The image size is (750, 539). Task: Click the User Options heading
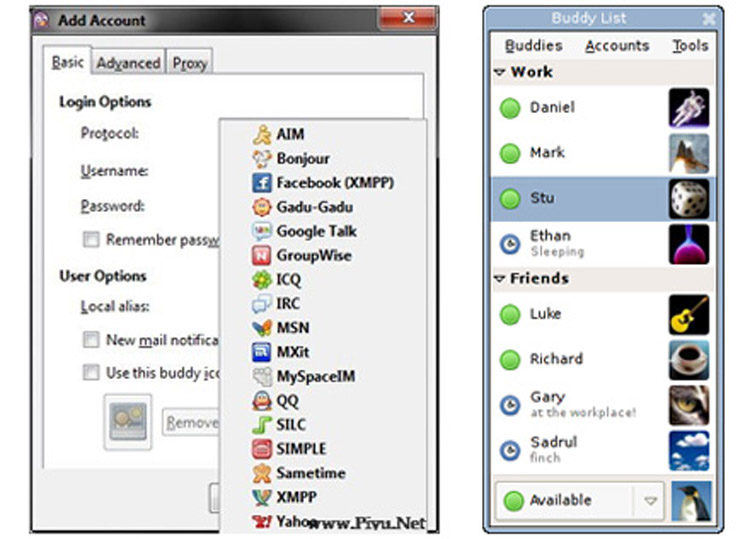click(103, 276)
